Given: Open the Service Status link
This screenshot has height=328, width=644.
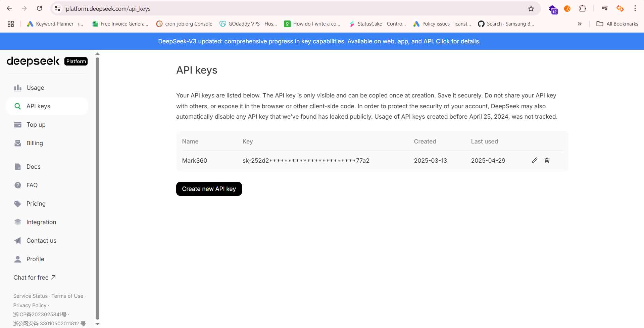Looking at the screenshot, I should 30,296.
